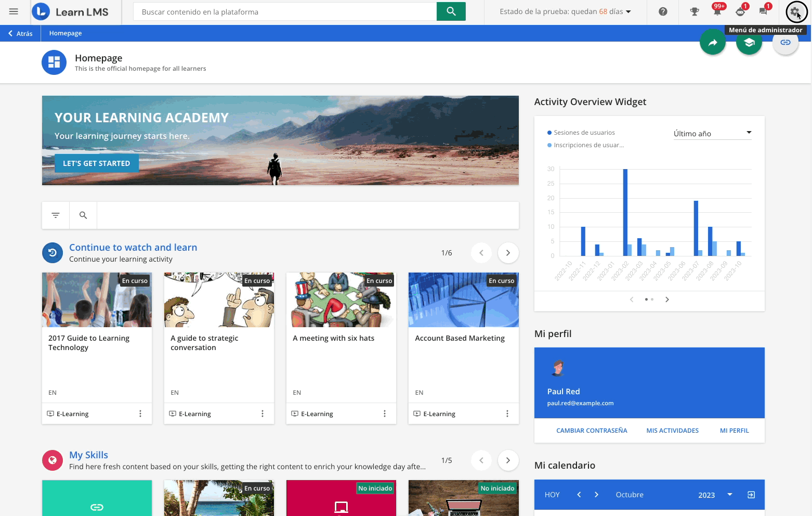Go to next chart page in widget
Screen dimensions: 812x516
pos(667,300)
